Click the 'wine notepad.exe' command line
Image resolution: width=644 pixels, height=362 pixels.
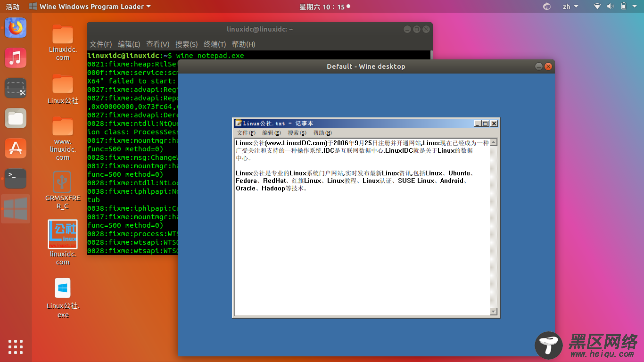(210, 56)
